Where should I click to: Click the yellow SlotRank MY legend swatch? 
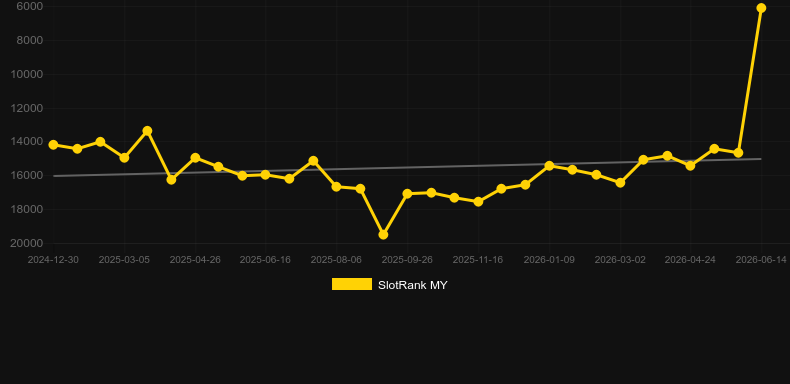click(352, 285)
